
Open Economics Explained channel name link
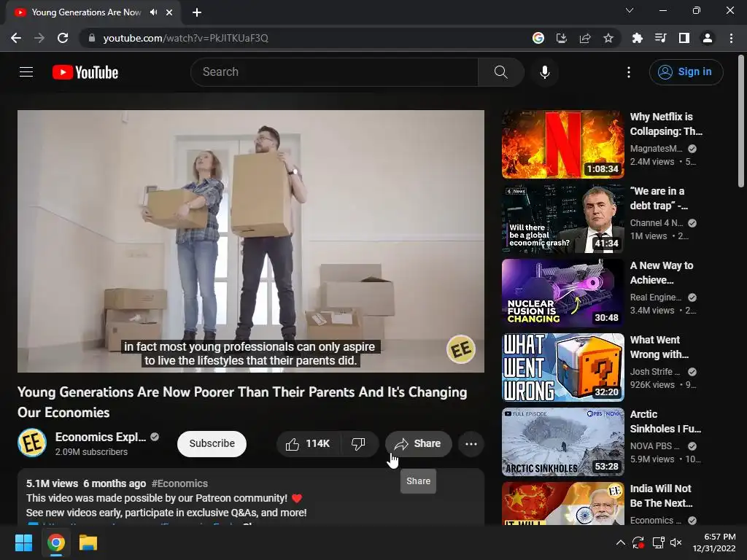point(101,437)
